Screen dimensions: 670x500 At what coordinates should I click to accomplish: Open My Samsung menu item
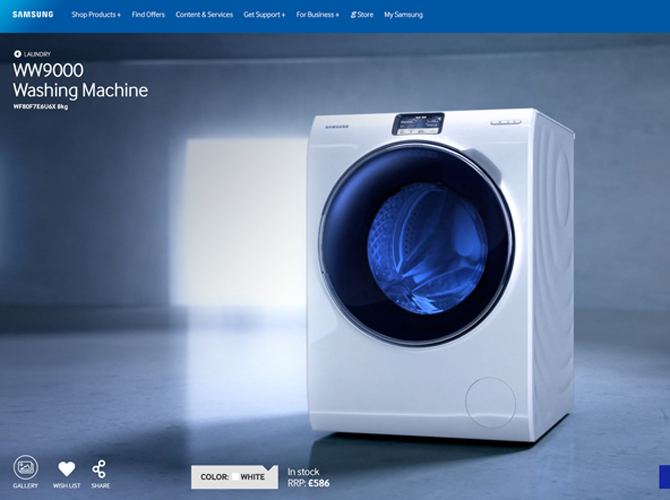[x=403, y=15]
